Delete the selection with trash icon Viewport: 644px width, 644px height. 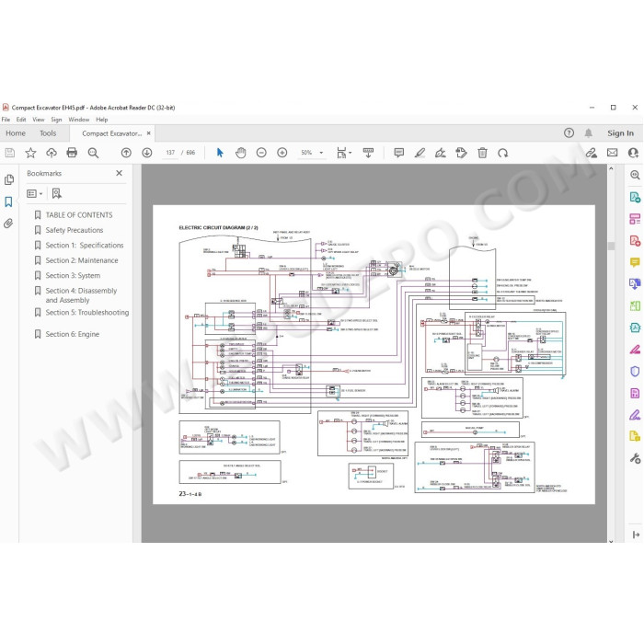coord(483,153)
